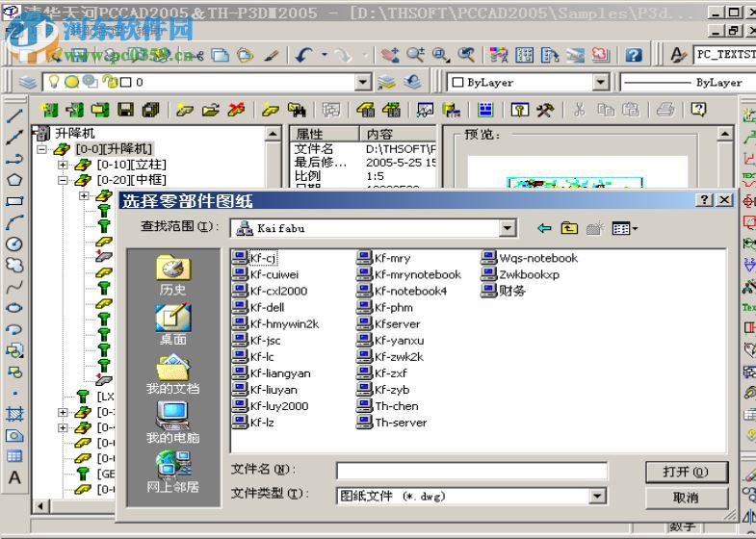The image size is (756, 539).
Task: Open the Help question mark in main toolbar
Action: tap(634, 55)
